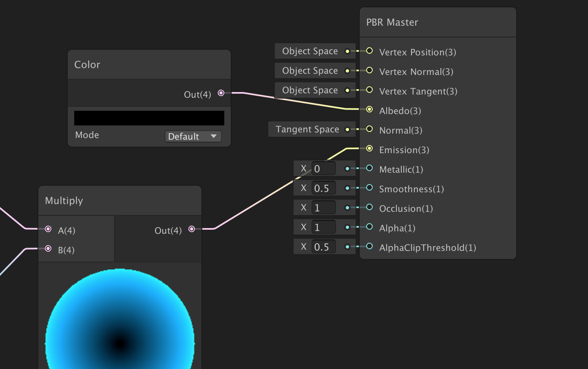Viewport: 588px width, 369px height.
Task: Click the Object Space label for Vertex Position
Action: (x=310, y=51)
